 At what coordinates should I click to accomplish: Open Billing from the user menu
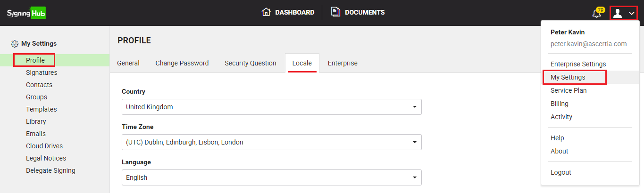coord(560,104)
